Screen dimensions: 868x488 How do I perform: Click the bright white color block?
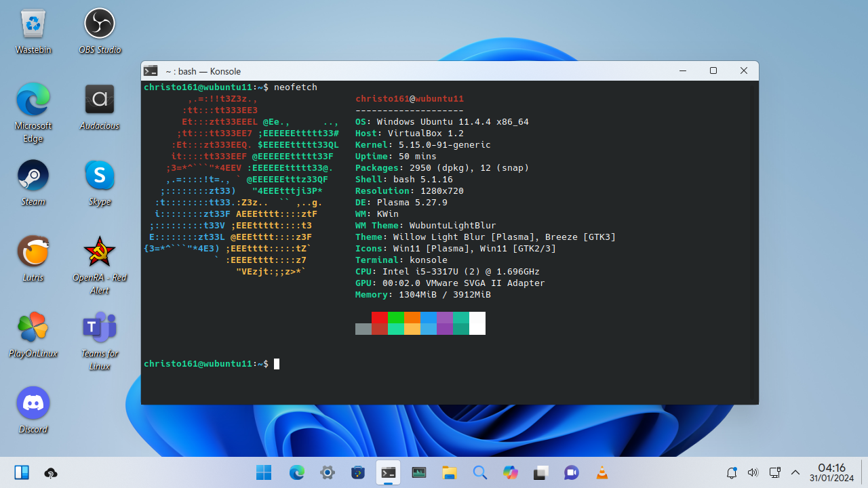477,317
